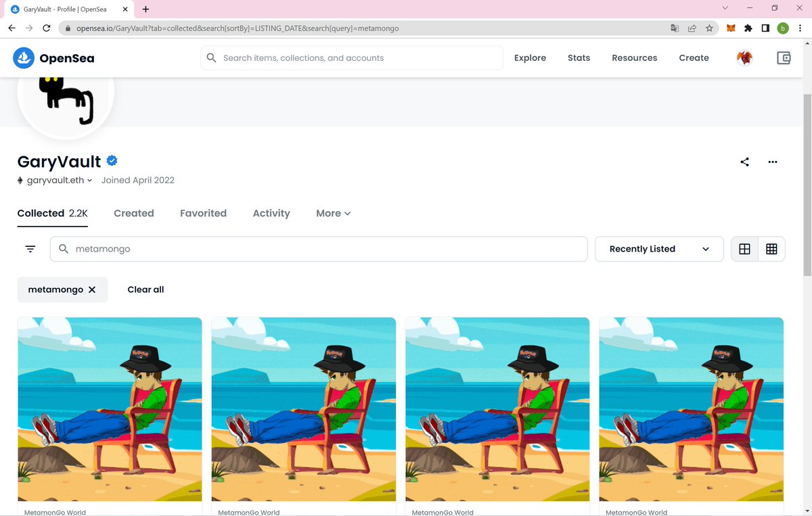The width and height of the screenshot is (812, 516).
Task: Open the MetaMask fox extension
Action: click(x=731, y=28)
